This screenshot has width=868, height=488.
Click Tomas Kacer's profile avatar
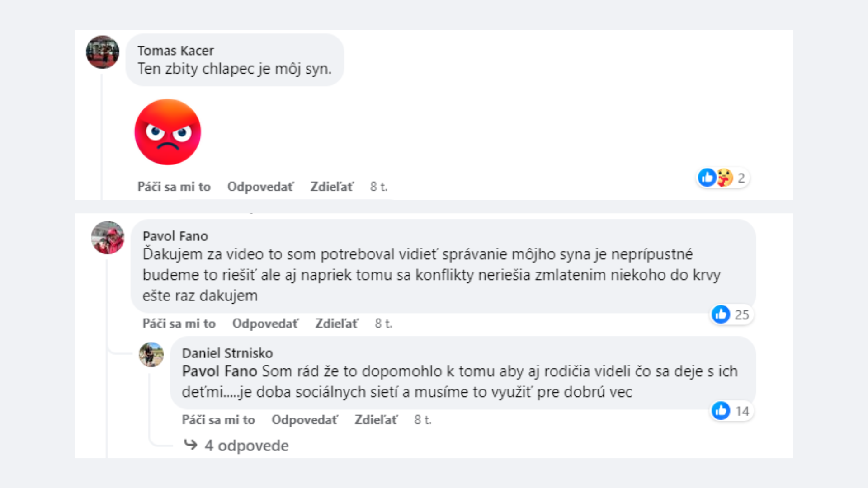coord(103,52)
